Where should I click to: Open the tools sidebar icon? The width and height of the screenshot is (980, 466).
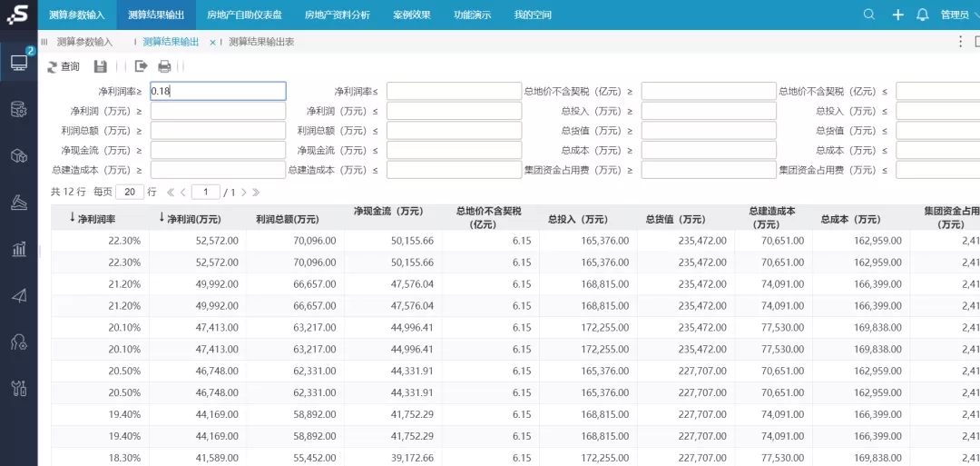coord(19,389)
